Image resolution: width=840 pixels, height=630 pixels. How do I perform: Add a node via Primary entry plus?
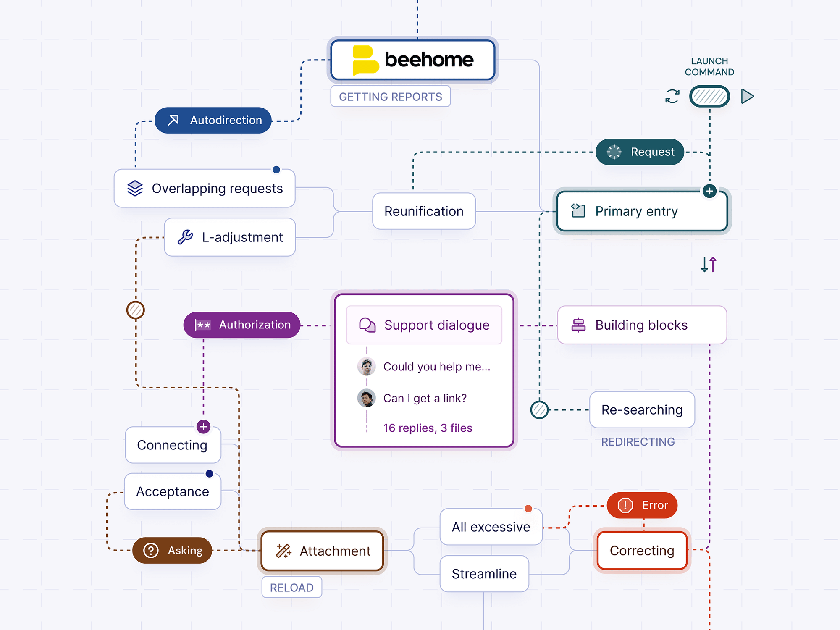click(710, 191)
